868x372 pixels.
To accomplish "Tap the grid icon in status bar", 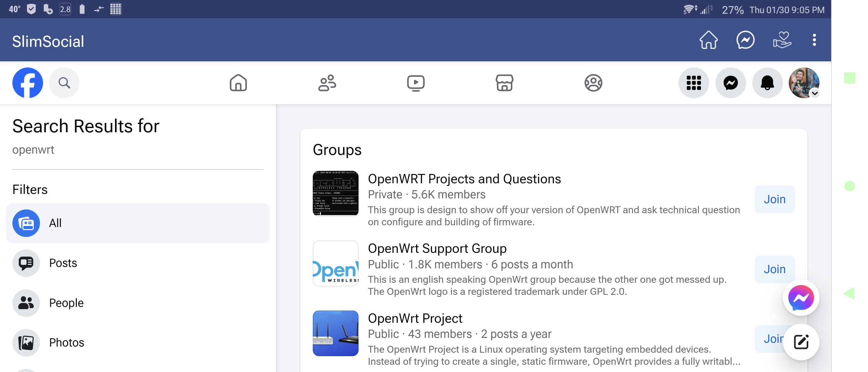I will pos(116,9).
